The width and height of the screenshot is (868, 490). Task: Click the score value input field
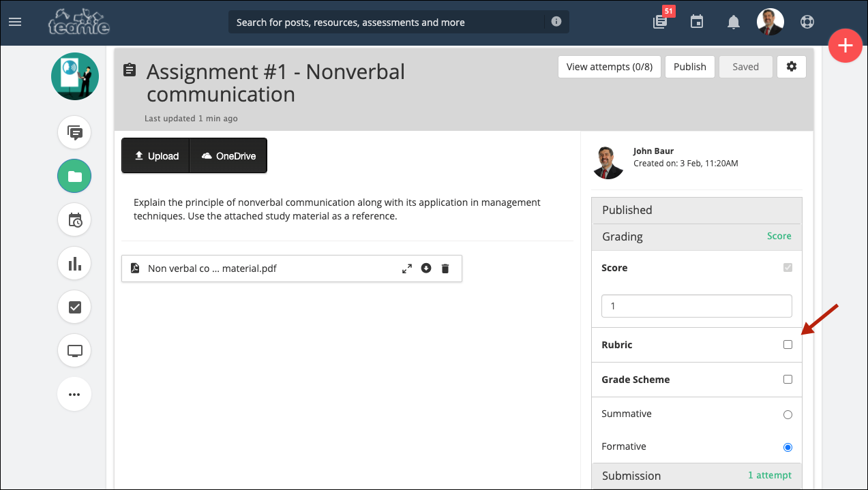coord(696,306)
